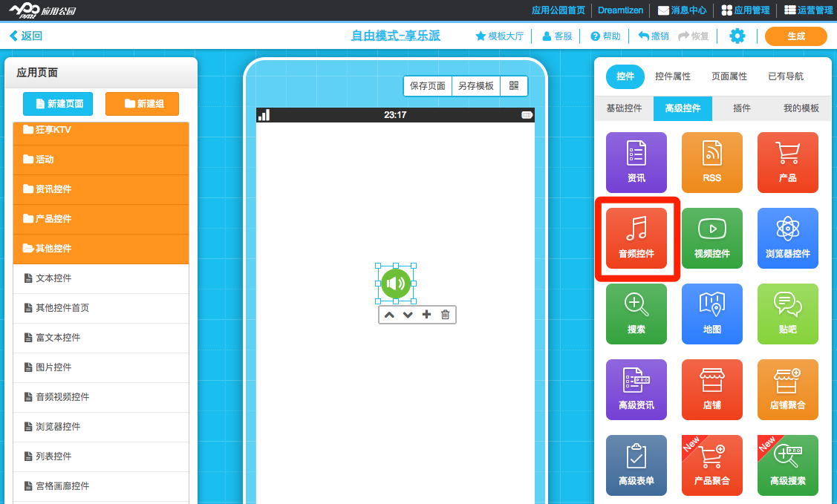Insert the 地图 map widget

pyautogui.click(x=711, y=314)
